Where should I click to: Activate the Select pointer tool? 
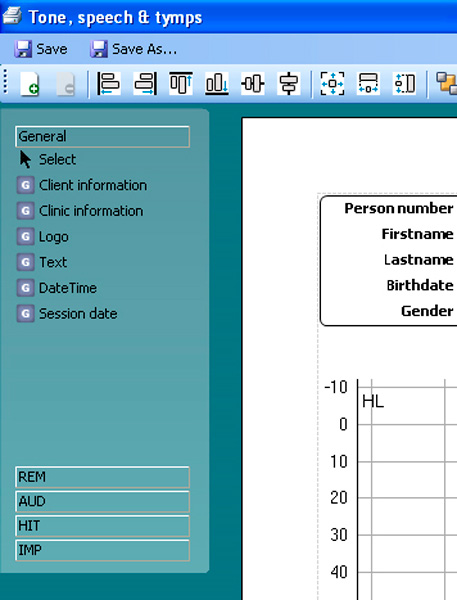pos(47,160)
